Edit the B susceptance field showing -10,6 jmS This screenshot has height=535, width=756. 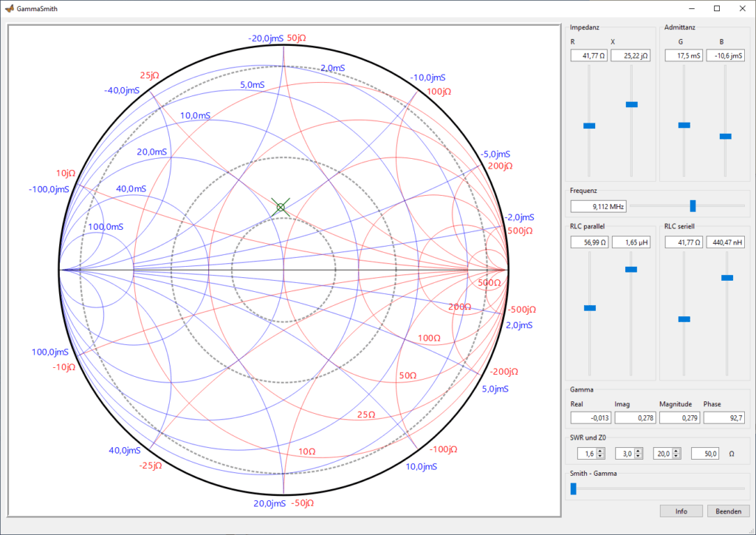(726, 55)
